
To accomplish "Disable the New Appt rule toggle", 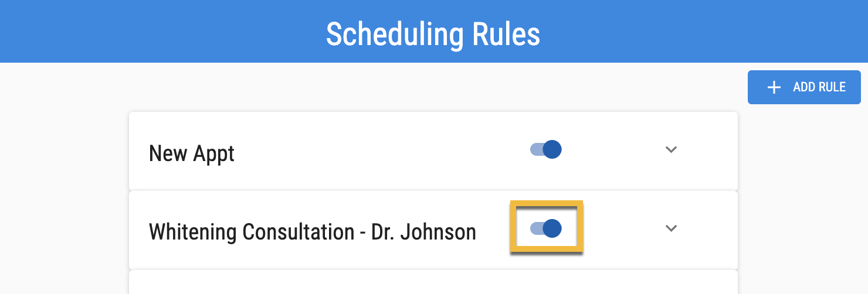I will (x=546, y=149).
